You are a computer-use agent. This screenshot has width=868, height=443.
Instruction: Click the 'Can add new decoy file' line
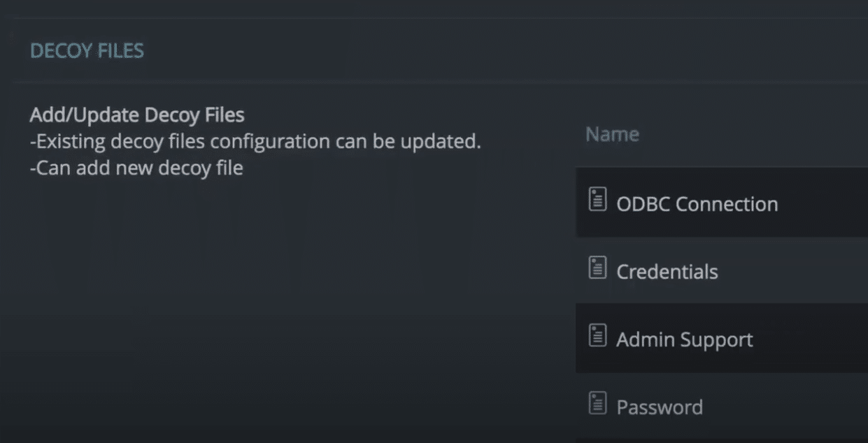coord(136,168)
